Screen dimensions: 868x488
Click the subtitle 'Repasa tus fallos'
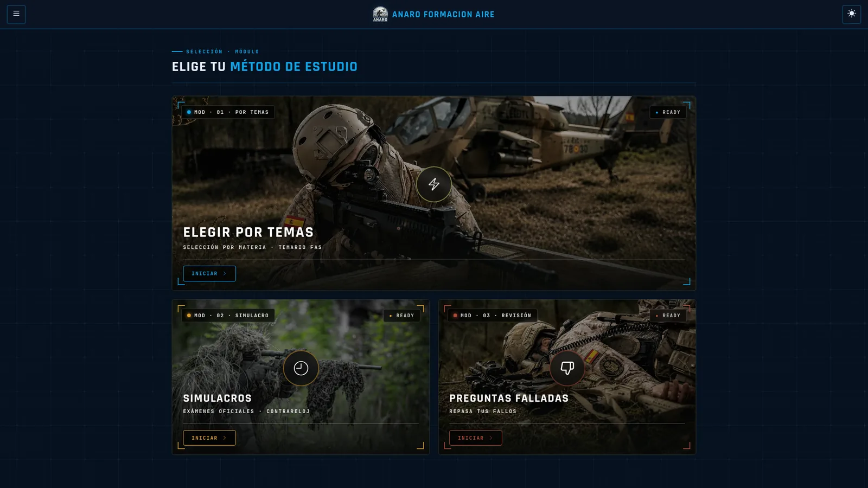483,412
